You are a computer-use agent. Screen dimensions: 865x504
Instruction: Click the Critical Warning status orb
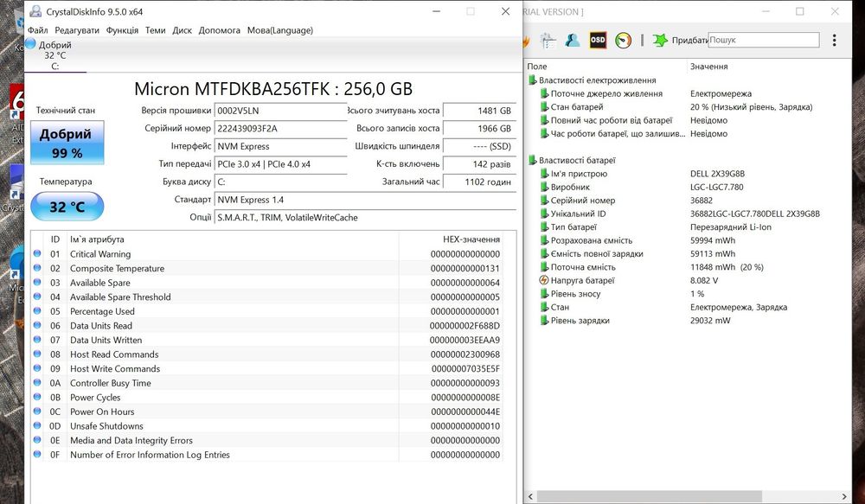(37, 253)
